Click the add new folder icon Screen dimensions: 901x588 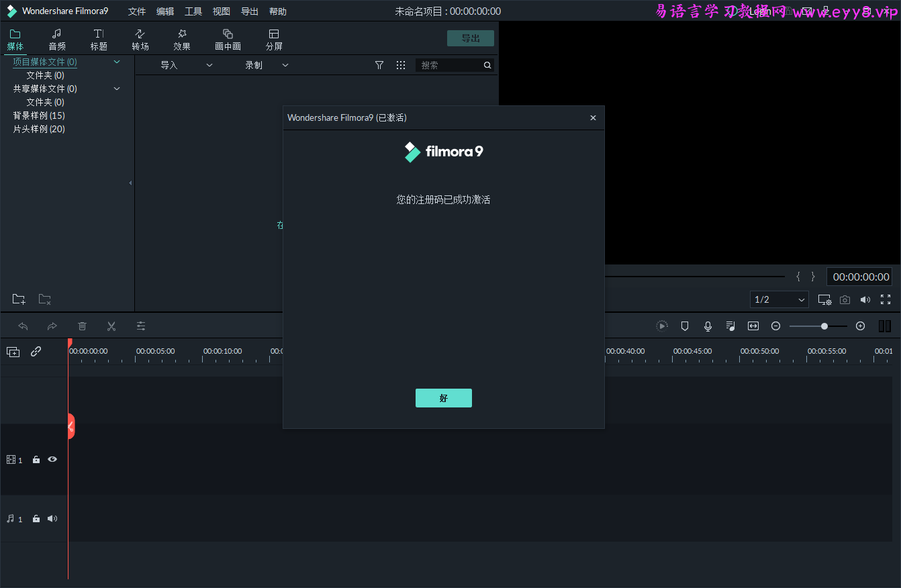point(19,299)
